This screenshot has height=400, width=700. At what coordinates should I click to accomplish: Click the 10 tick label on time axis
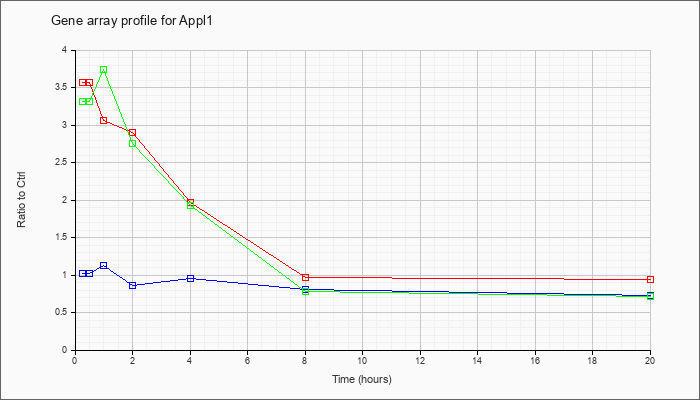362,360
